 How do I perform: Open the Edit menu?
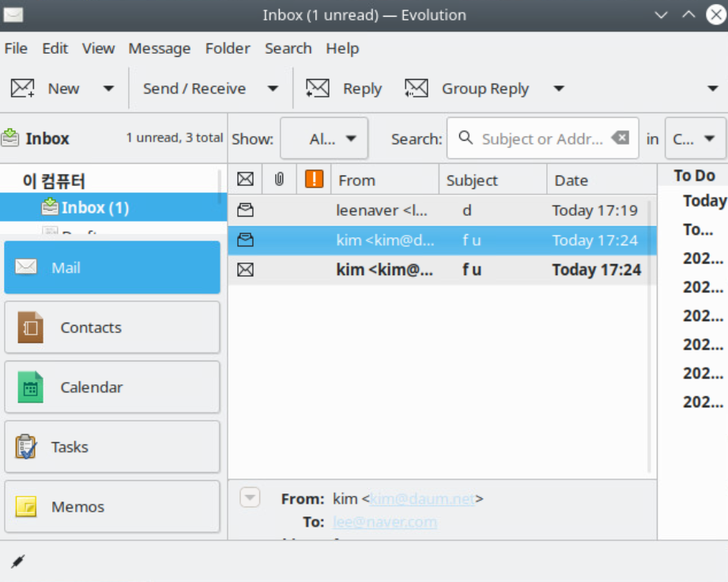click(x=55, y=48)
